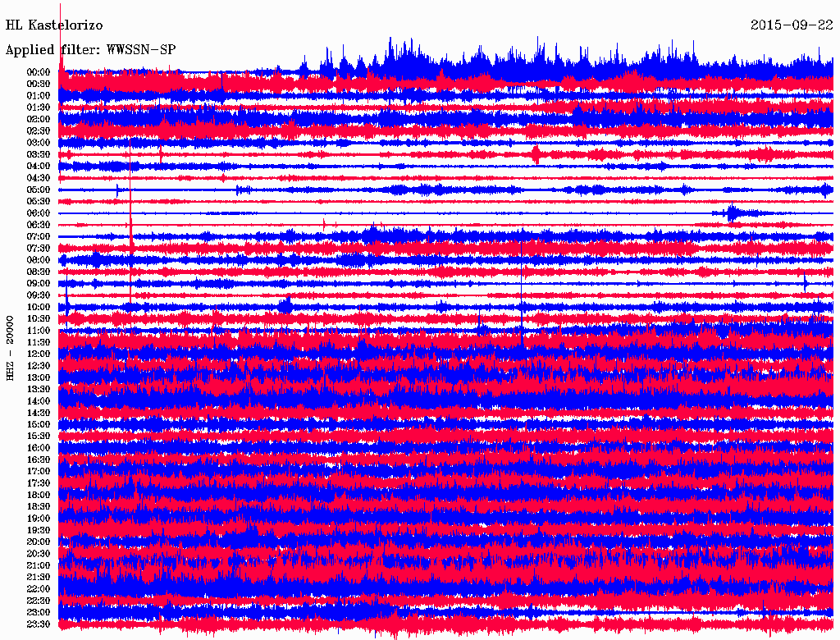
Task: Select the 06:30 time label
Action: click(39, 225)
